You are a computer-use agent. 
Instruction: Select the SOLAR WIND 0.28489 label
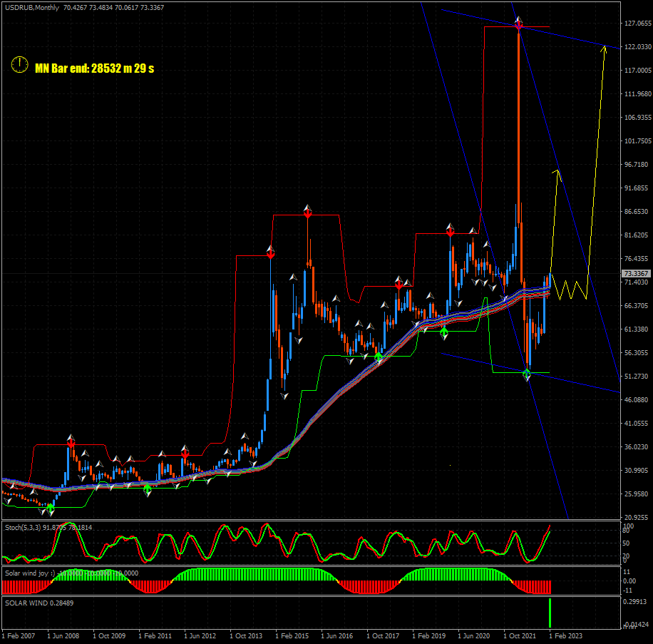tap(39, 603)
